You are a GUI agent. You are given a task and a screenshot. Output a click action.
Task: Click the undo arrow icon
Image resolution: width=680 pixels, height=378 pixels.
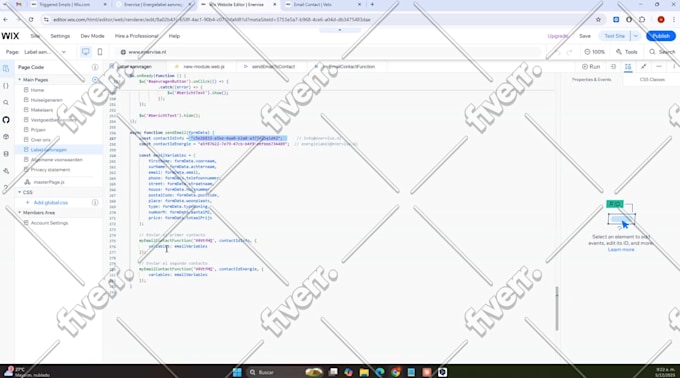(557, 52)
